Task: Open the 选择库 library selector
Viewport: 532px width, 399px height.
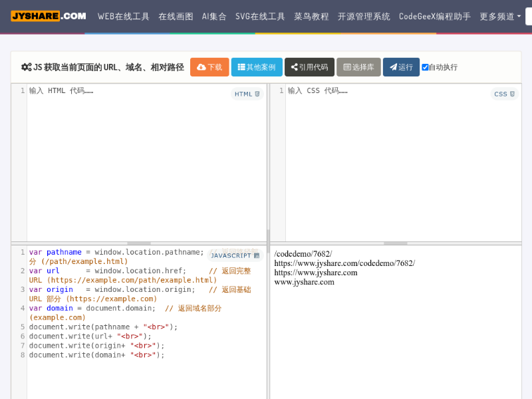Action: click(x=358, y=67)
